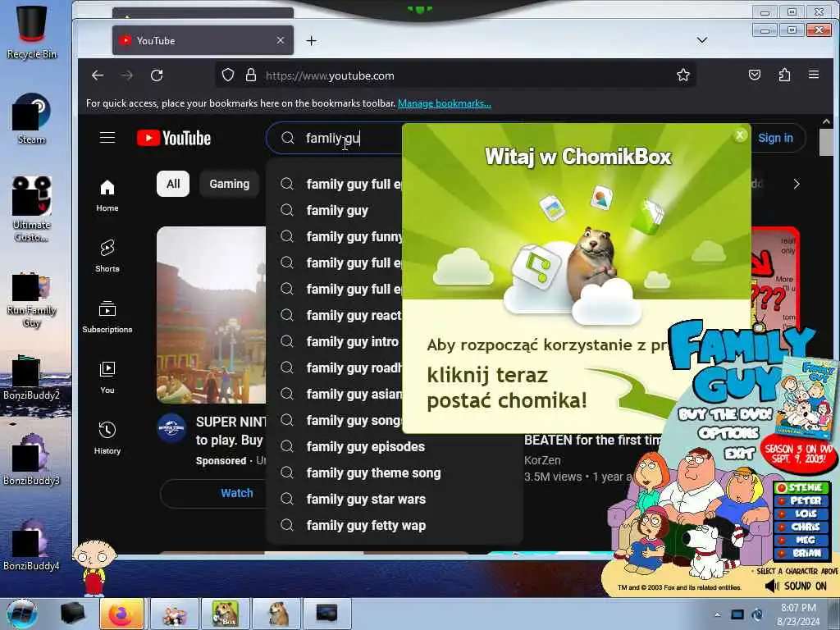840x630 pixels.
Task: Go to YouTube home via the logo
Action: (174, 138)
